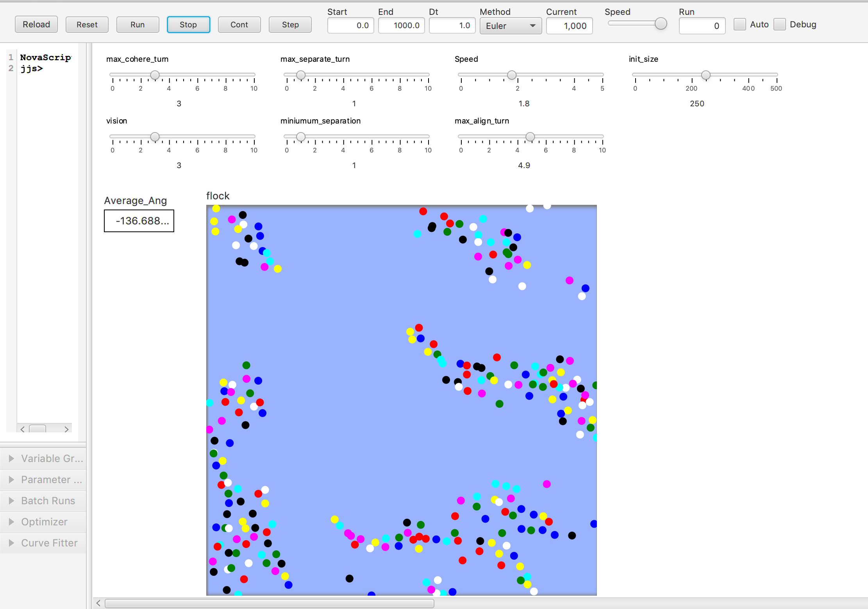
Task: Click the max_align_turn value 4.9
Action: (524, 165)
